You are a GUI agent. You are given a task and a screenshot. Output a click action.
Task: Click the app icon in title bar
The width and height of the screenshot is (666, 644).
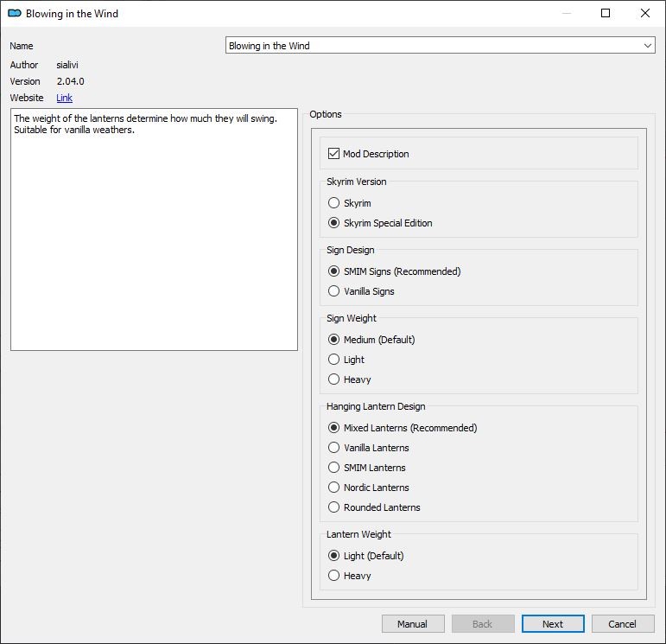tap(15, 14)
